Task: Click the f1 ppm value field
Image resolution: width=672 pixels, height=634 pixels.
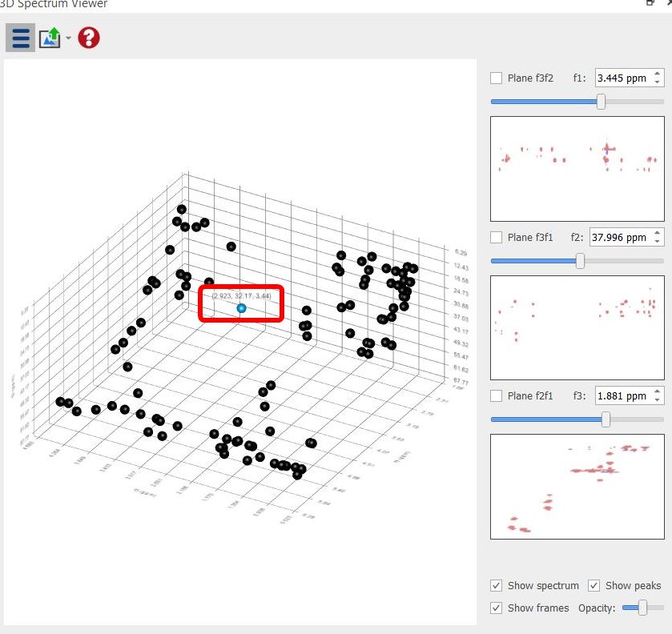Action: pyautogui.click(x=622, y=78)
